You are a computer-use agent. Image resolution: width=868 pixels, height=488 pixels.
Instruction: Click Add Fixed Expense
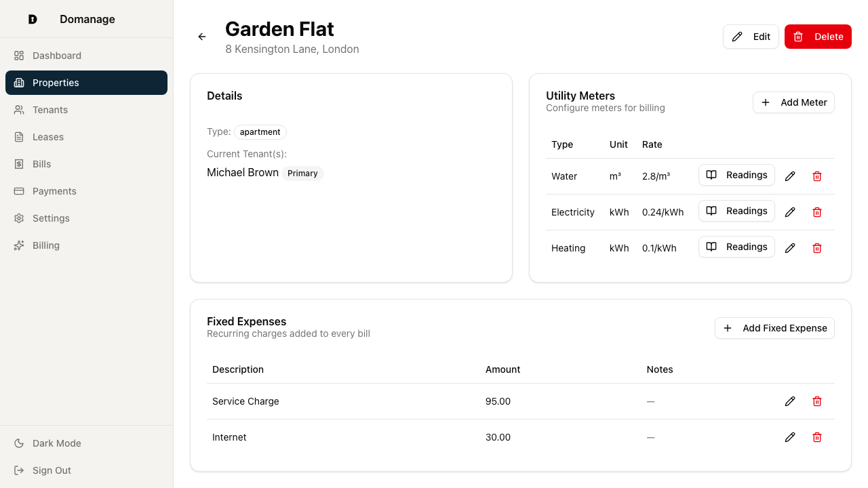pos(774,328)
